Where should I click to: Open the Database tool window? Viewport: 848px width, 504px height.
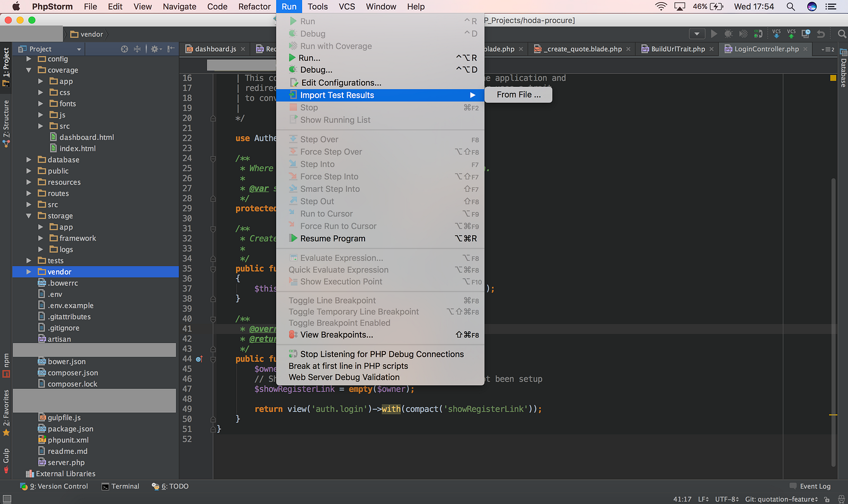click(843, 69)
